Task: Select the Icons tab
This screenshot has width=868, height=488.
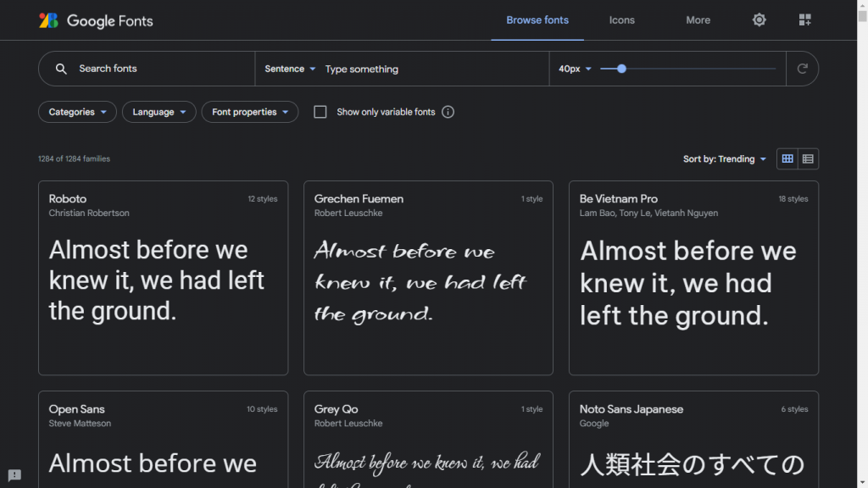Action: point(621,20)
